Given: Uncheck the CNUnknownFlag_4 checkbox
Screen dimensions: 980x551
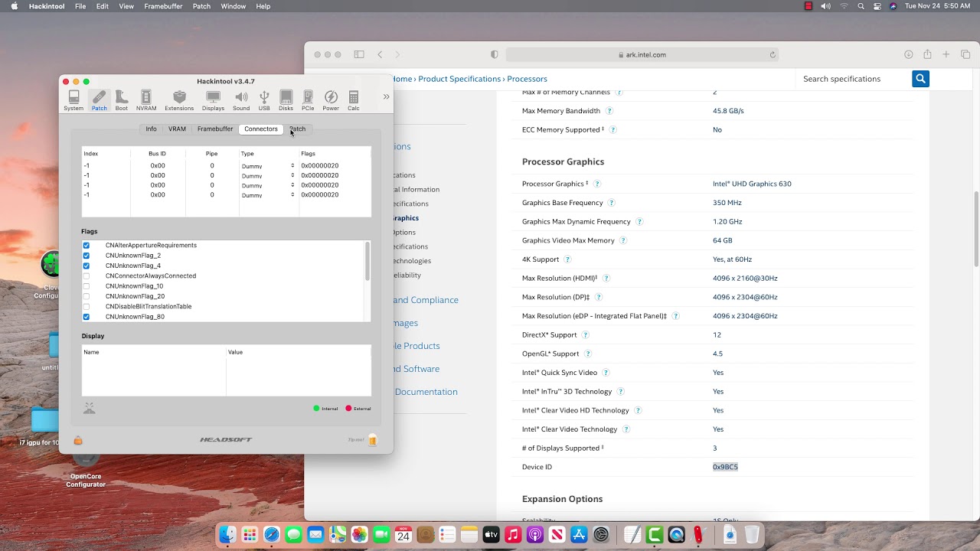Looking at the screenshot, I should [x=87, y=266].
